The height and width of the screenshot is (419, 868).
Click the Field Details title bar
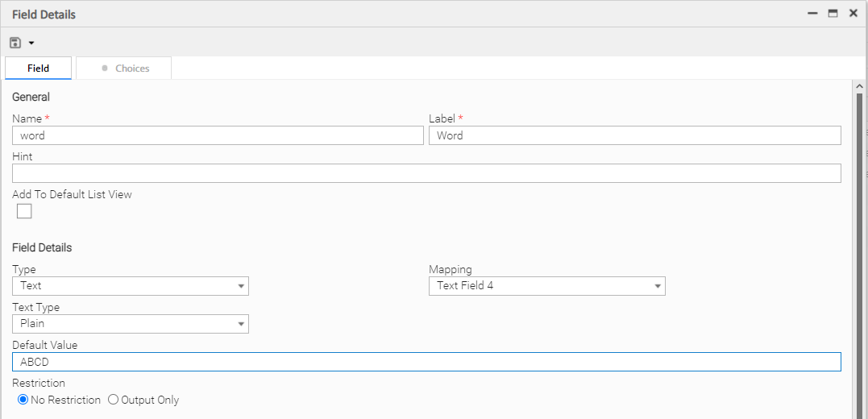coord(403,14)
